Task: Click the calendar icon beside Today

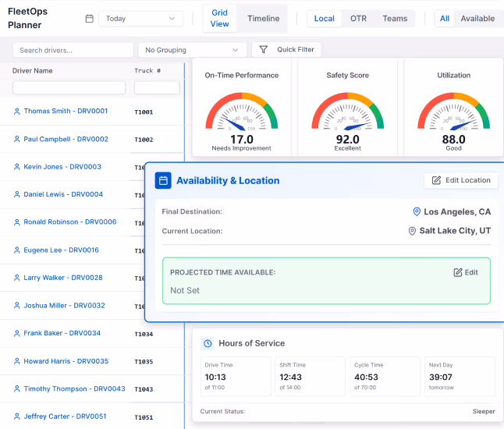Action: click(90, 19)
